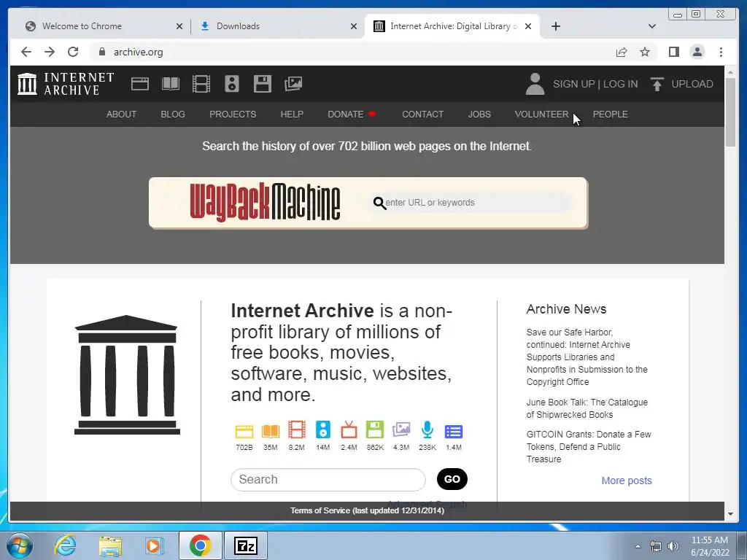
Task: Expand the tab search chevron
Action: click(652, 26)
